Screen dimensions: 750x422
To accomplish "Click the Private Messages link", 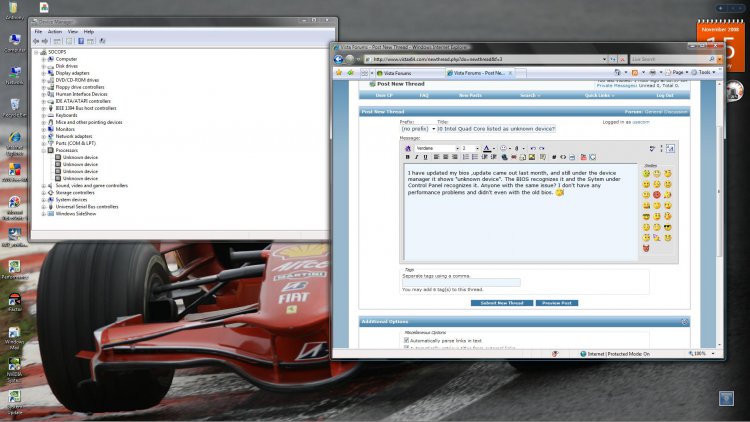I will coord(617,86).
